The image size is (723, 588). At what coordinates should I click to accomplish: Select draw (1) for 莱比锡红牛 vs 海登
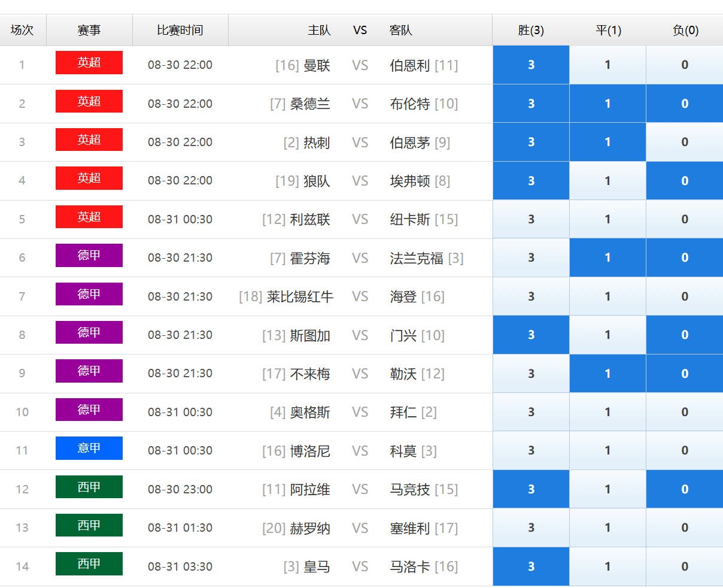pyautogui.click(x=607, y=296)
